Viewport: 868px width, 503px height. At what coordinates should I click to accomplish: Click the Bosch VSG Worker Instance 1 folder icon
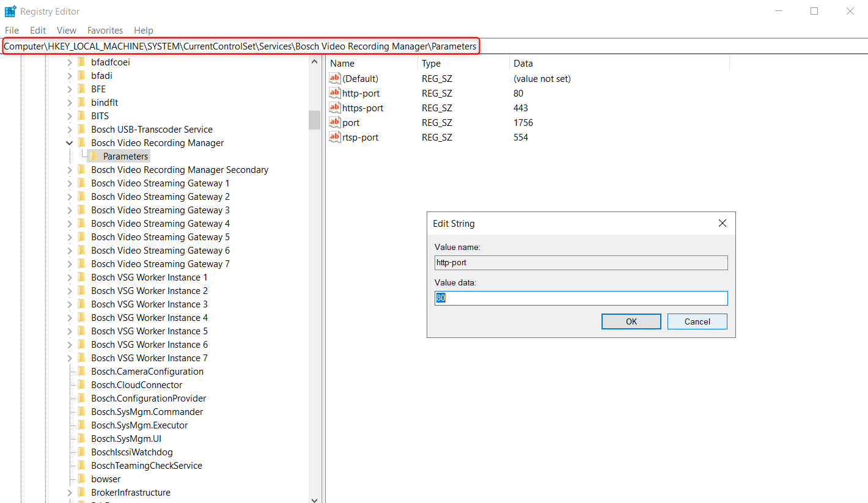tap(82, 277)
